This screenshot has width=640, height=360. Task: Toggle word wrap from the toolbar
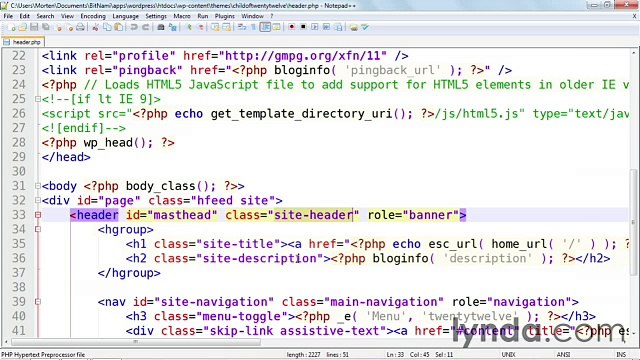click(242, 27)
